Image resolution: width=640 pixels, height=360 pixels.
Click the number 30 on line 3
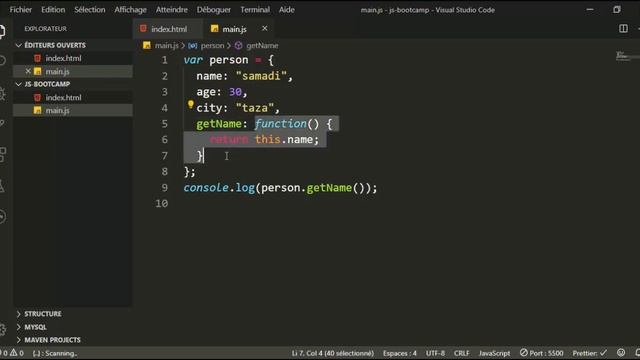[x=235, y=92]
